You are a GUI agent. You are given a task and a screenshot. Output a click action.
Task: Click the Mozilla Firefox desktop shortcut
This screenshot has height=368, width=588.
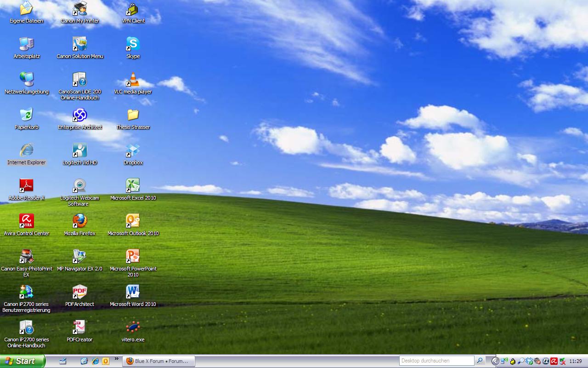click(x=80, y=225)
